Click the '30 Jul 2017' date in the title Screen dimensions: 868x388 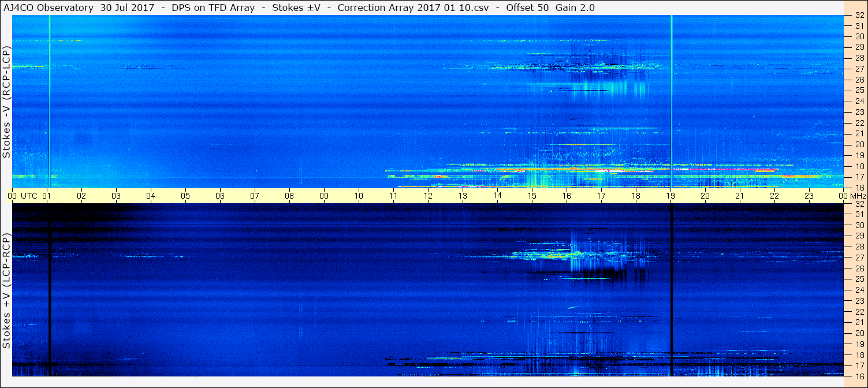pyautogui.click(x=126, y=8)
